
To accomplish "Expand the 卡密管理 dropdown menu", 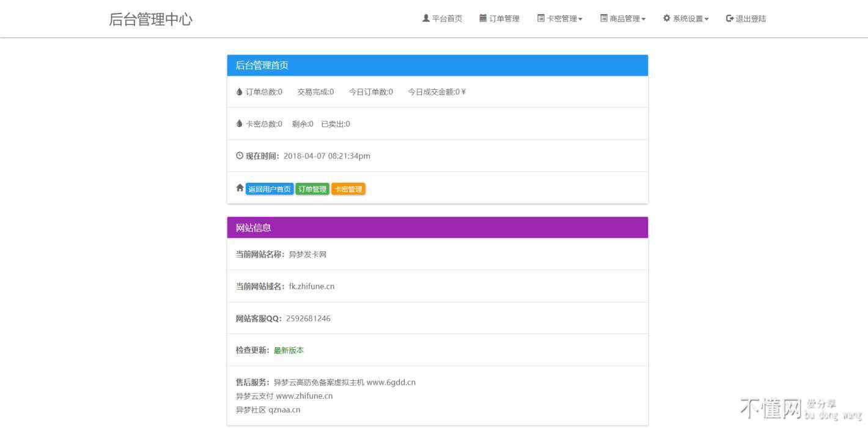I will (x=565, y=19).
